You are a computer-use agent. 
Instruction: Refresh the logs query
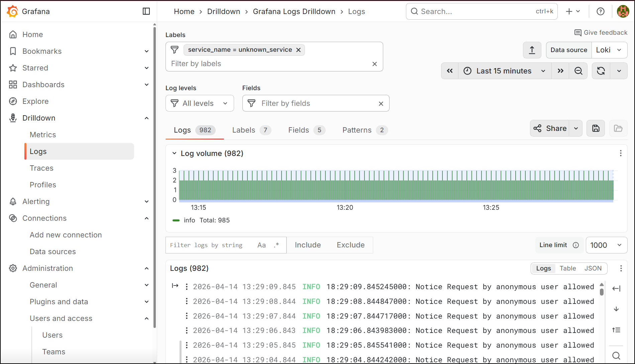(601, 71)
